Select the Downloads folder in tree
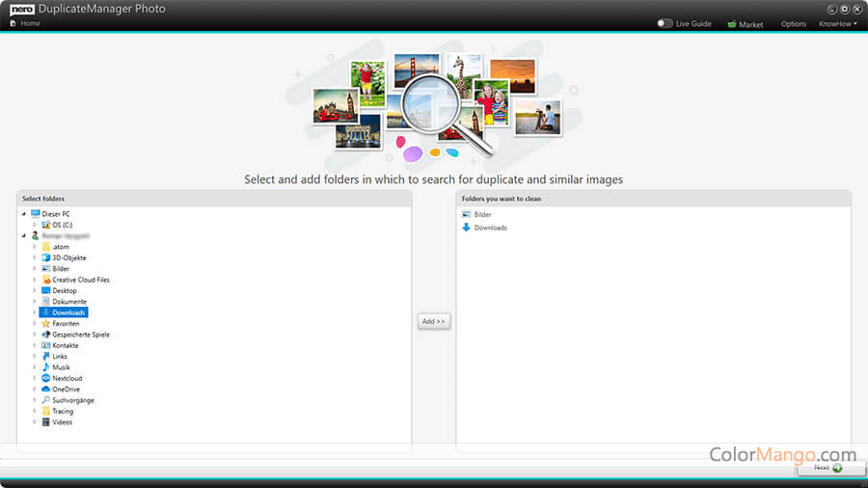Screen dimensions: 868x488 tap(64, 312)
